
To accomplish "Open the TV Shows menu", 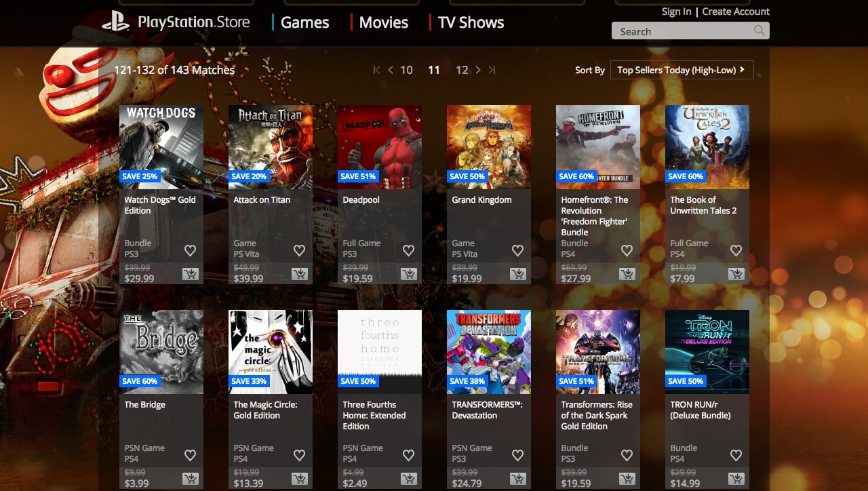I will tap(471, 22).
